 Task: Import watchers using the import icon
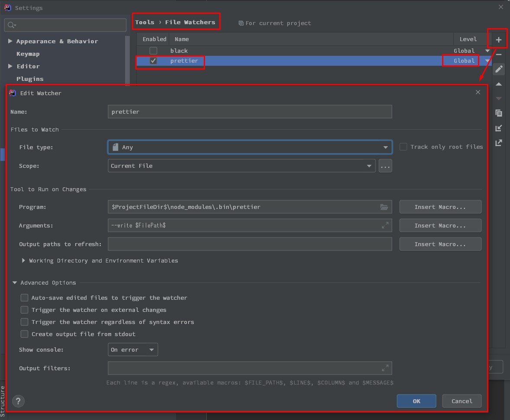498,128
